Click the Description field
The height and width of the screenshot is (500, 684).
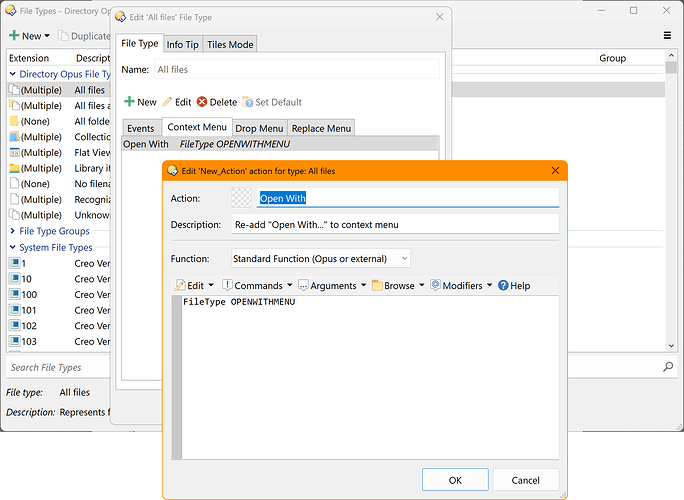(395, 225)
